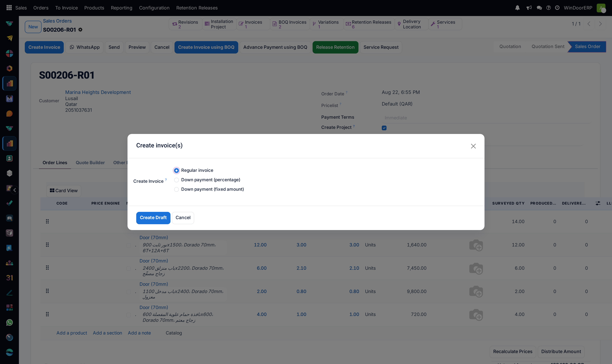Click Create Invoice using BOQ button
Image resolution: width=612 pixels, height=364 pixels.
[206, 47]
